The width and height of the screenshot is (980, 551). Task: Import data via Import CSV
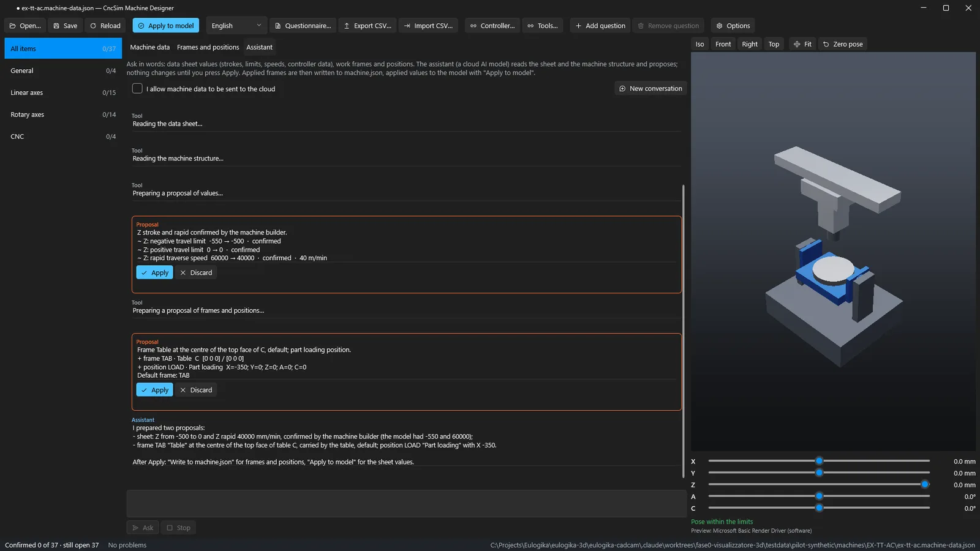coord(428,26)
